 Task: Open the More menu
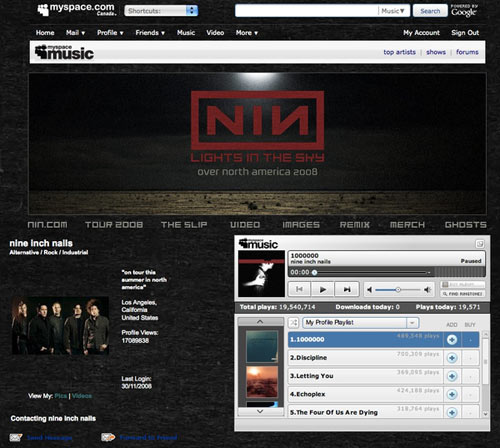pos(247,33)
